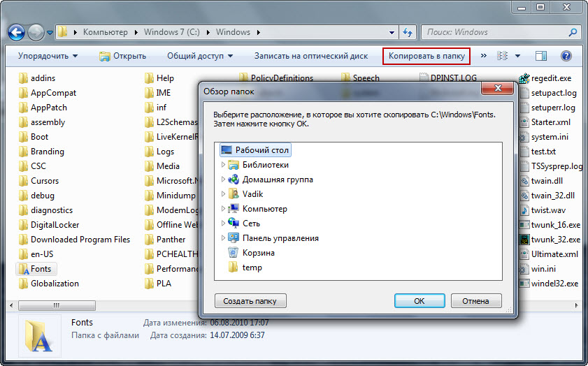Select the AppCompat folder
The image size is (588, 366).
click(x=48, y=93)
